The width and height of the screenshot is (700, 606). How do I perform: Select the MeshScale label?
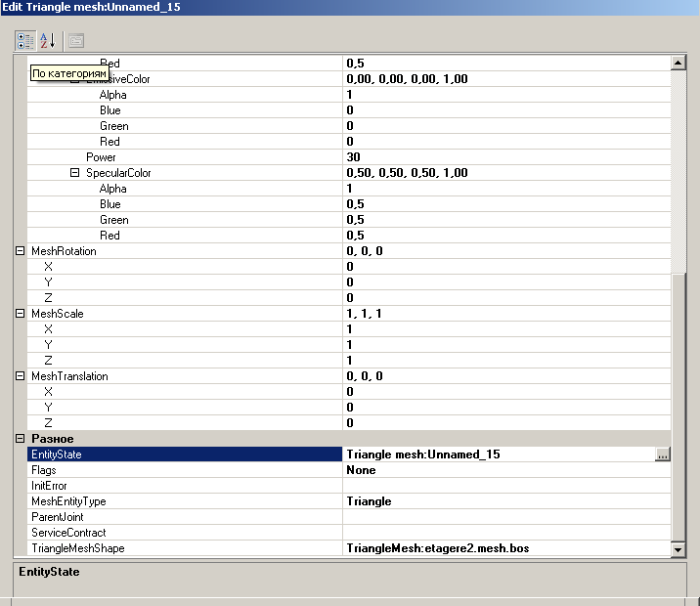coord(58,314)
